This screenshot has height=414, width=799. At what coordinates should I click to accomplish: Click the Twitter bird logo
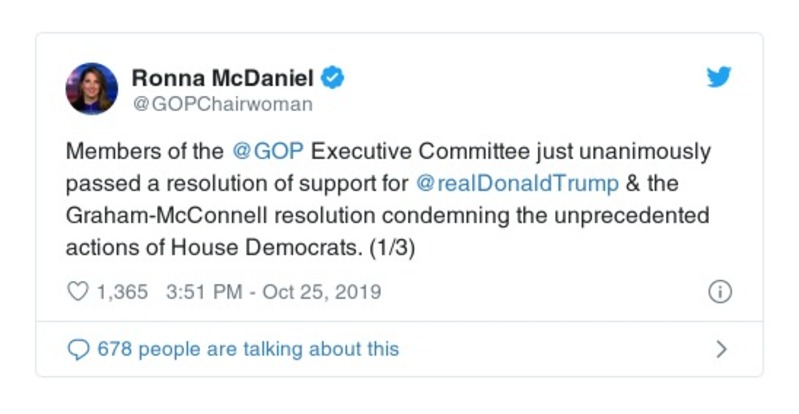click(x=719, y=78)
